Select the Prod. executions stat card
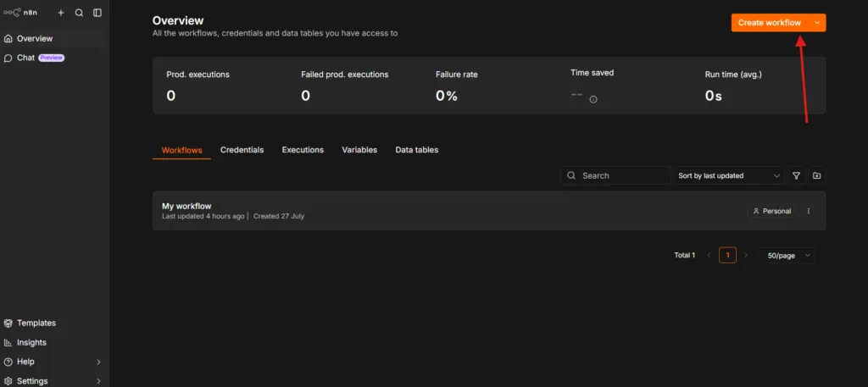 (x=220, y=86)
